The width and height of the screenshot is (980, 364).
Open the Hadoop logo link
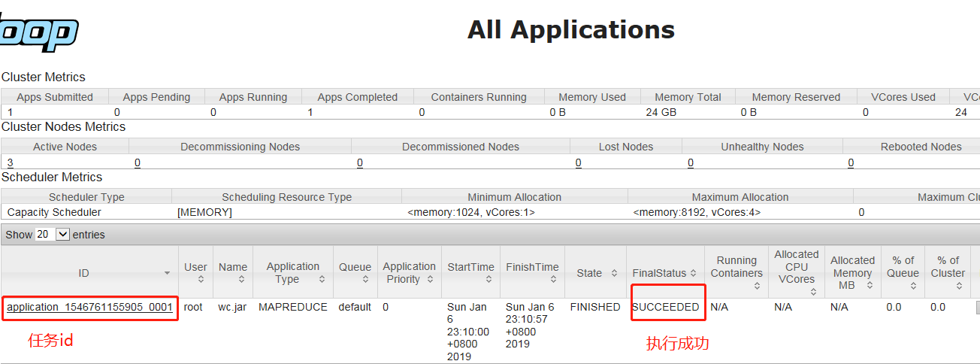pyautogui.click(x=38, y=33)
